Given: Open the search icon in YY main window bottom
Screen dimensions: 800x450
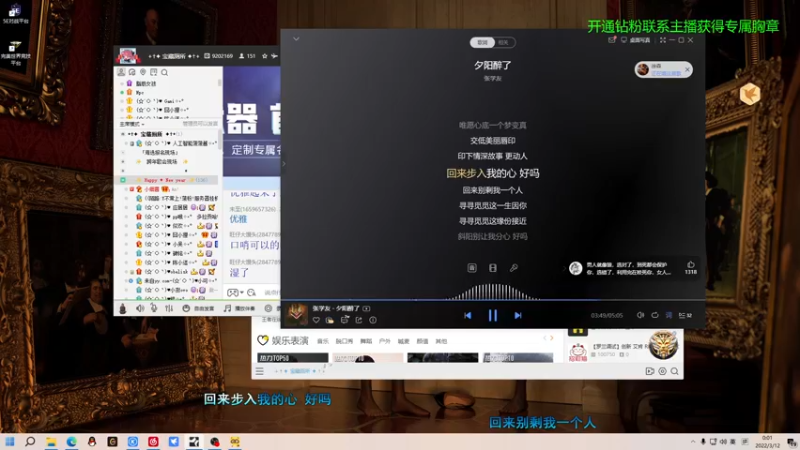Looking at the screenshot, I should pos(674,371).
